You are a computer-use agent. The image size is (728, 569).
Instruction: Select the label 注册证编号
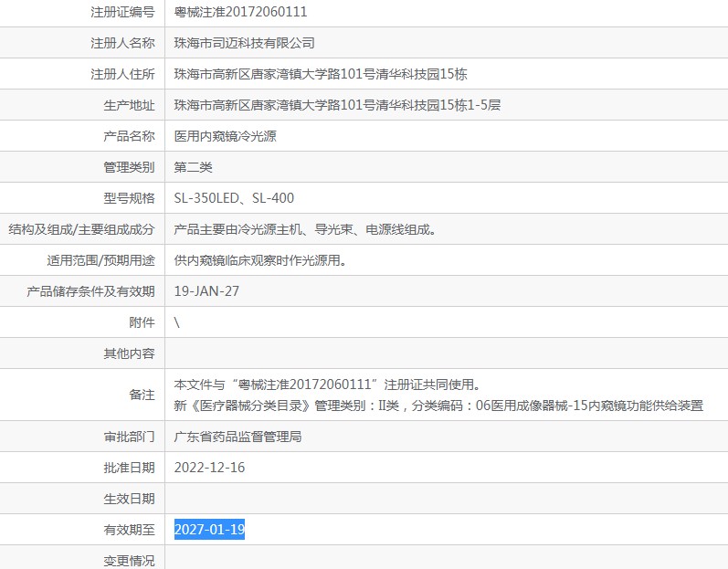point(122,12)
